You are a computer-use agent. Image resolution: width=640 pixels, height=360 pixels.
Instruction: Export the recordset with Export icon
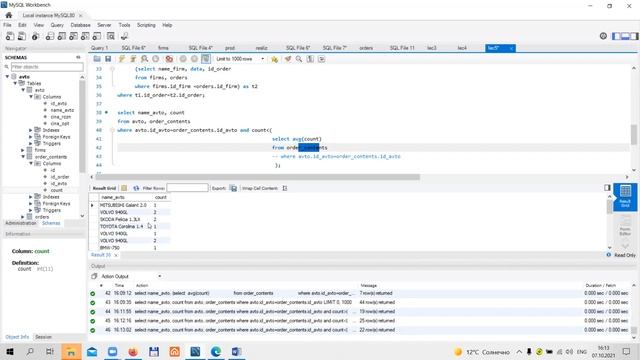233,188
